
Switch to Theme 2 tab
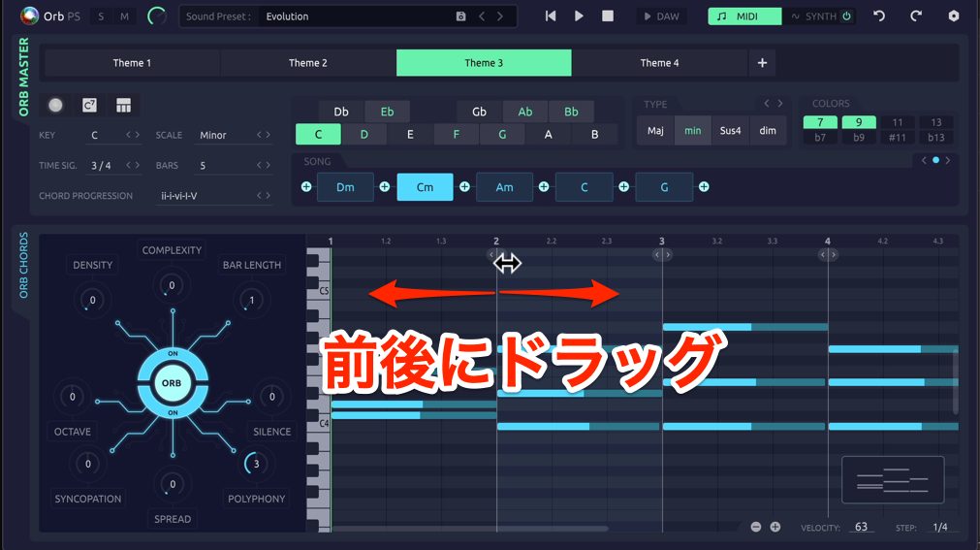[x=308, y=63]
